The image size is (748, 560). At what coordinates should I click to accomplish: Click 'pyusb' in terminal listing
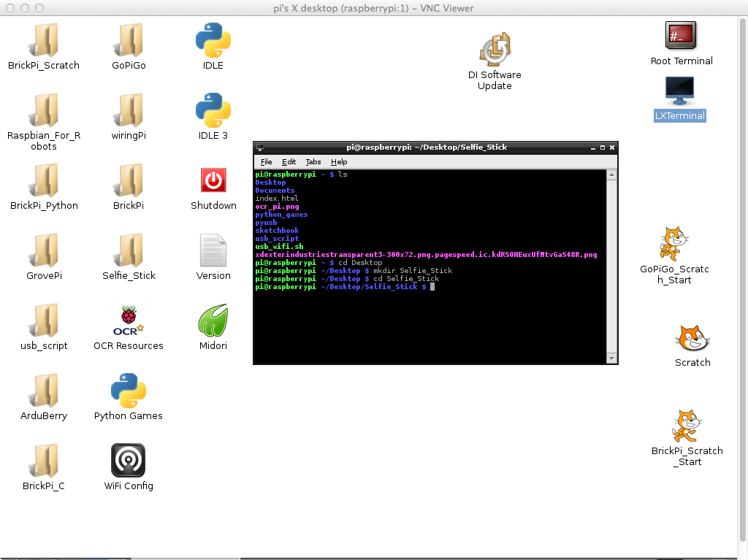tap(266, 223)
